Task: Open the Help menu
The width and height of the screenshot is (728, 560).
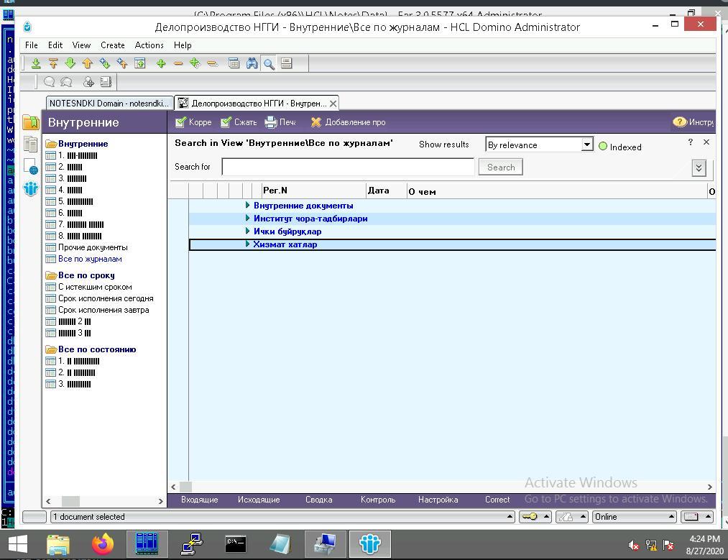Action: click(183, 45)
